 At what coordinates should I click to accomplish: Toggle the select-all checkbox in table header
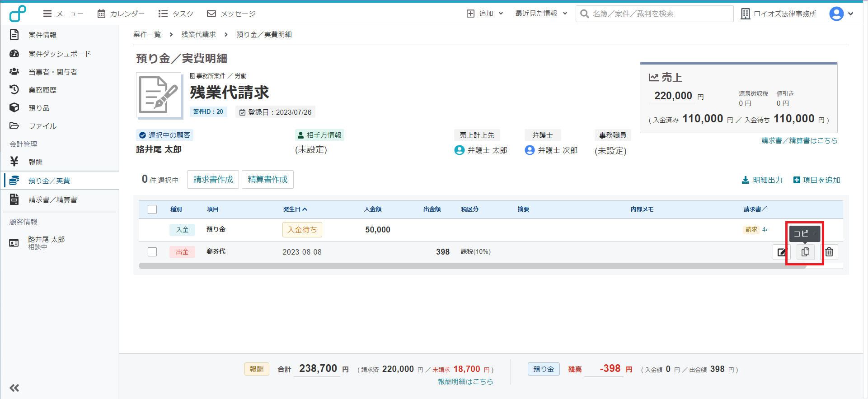152,209
